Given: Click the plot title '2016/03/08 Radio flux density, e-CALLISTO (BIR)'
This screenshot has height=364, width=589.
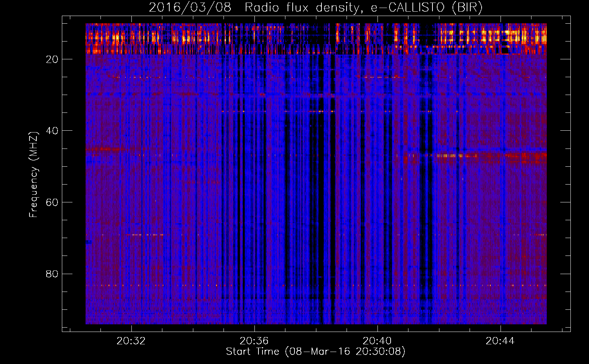Looking at the screenshot, I should [316, 8].
